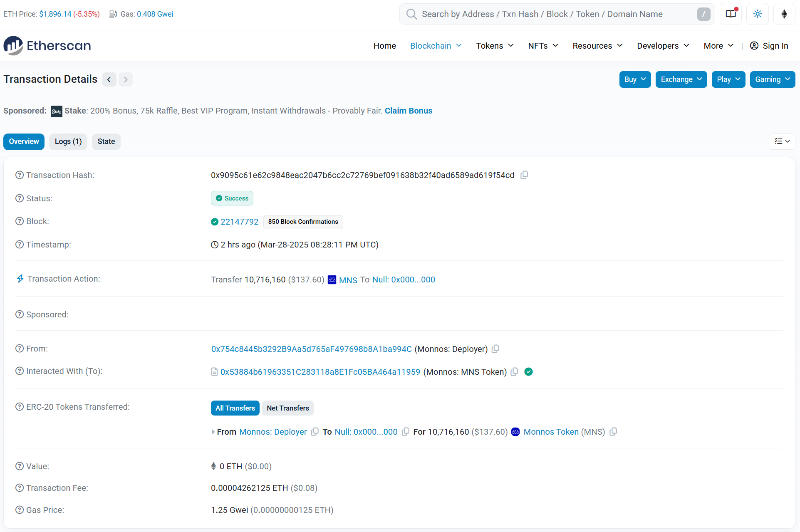Copy Null address in token transfer row
800x532 pixels.
click(406, 432)
